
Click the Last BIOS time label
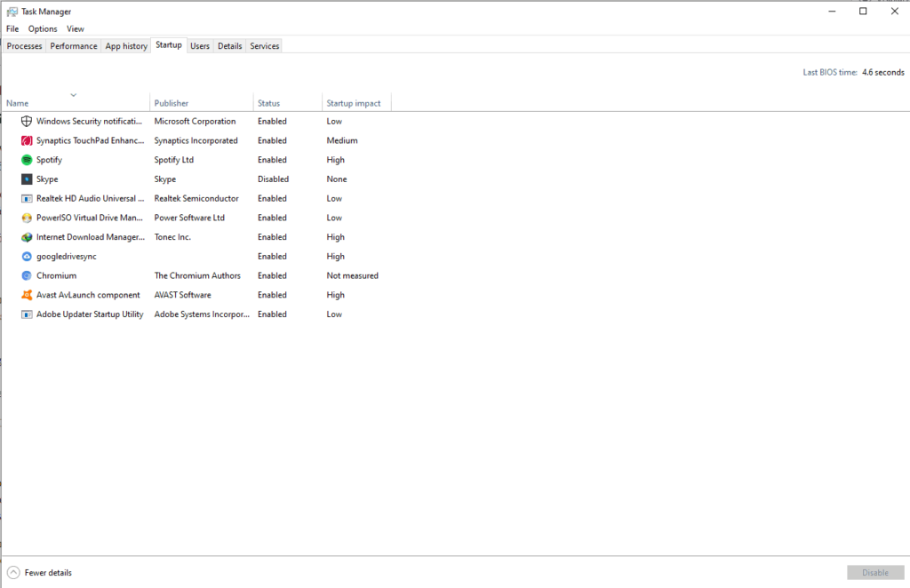(x=830, y=73)
